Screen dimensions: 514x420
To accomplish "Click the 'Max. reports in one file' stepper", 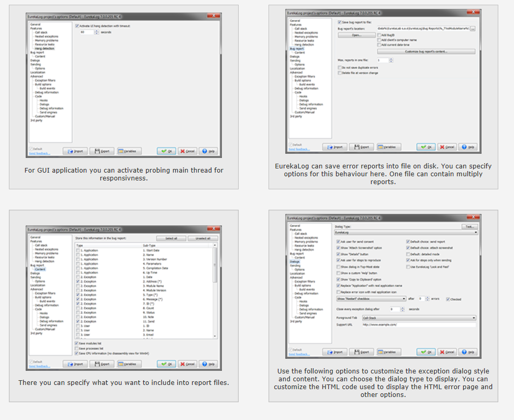I will click(391, 60).
